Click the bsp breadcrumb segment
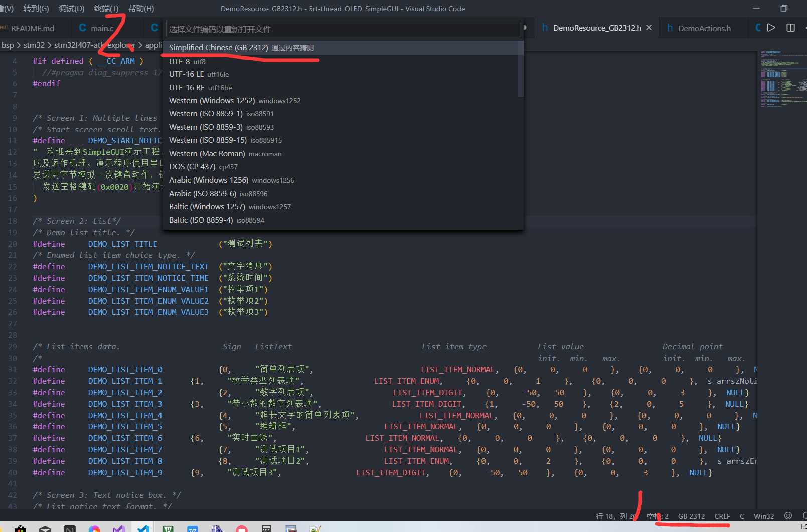 tap(8, 45)
